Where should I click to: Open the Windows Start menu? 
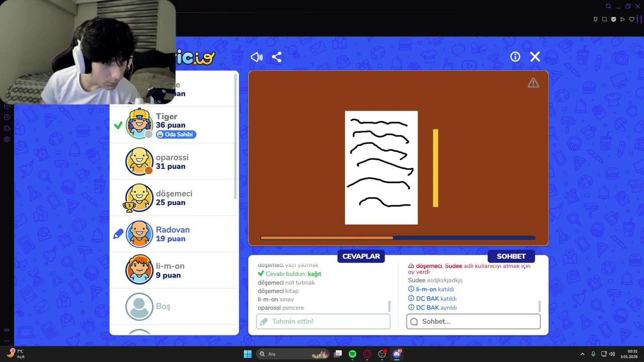point(248,354)
